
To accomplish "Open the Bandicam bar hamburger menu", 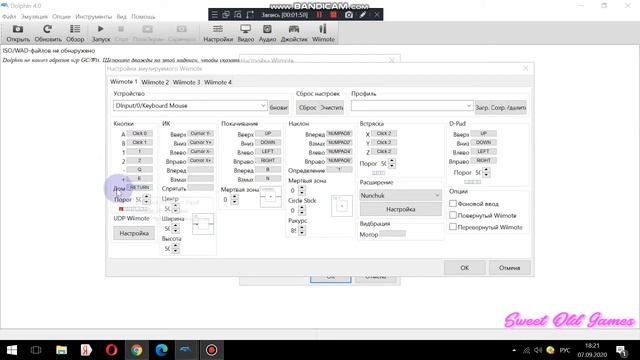I will click(x=214, y=15).
